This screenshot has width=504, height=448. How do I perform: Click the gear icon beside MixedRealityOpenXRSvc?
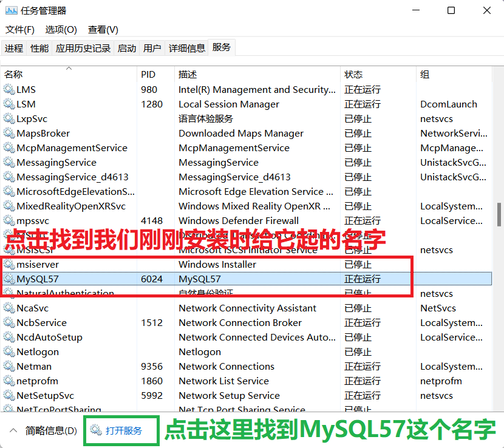9,206
